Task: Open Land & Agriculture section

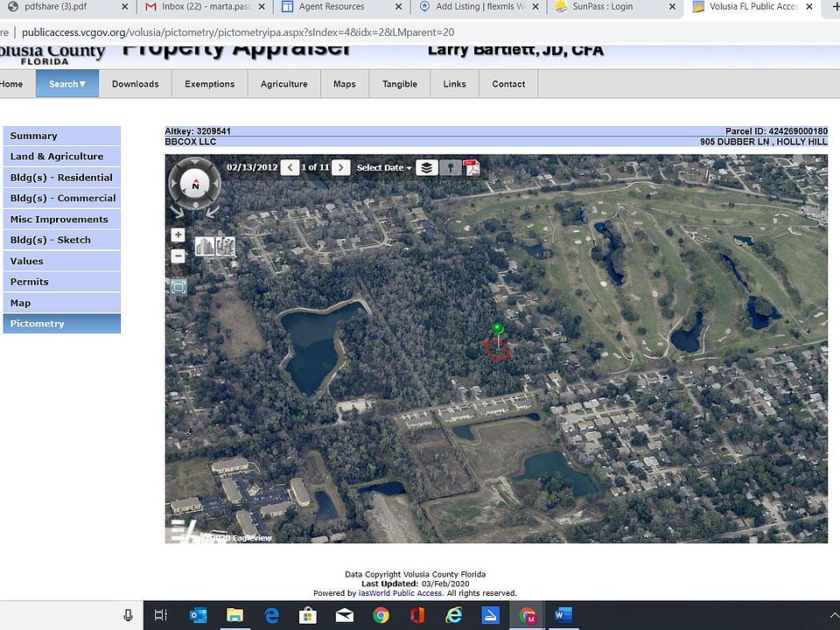Action: [x=61, y=157]
